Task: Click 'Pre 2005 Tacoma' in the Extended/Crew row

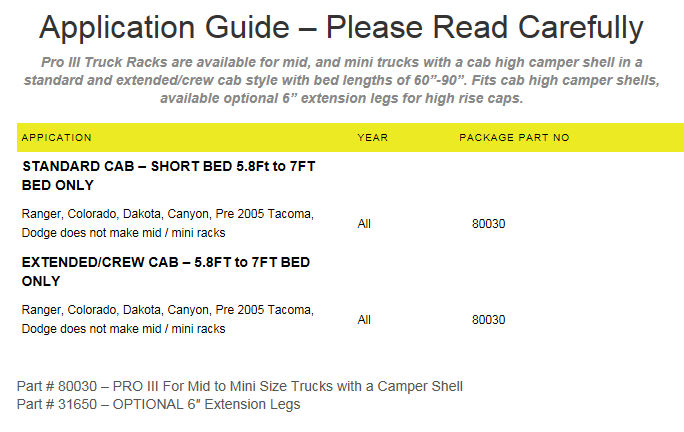Action: tap(264, 310)
